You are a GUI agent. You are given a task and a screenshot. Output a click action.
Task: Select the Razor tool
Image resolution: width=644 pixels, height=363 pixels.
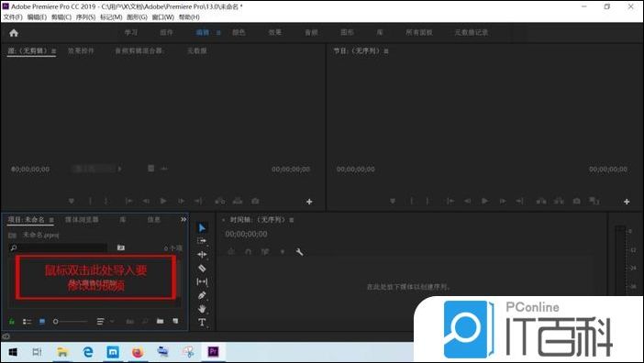click(x=202, y=269)
